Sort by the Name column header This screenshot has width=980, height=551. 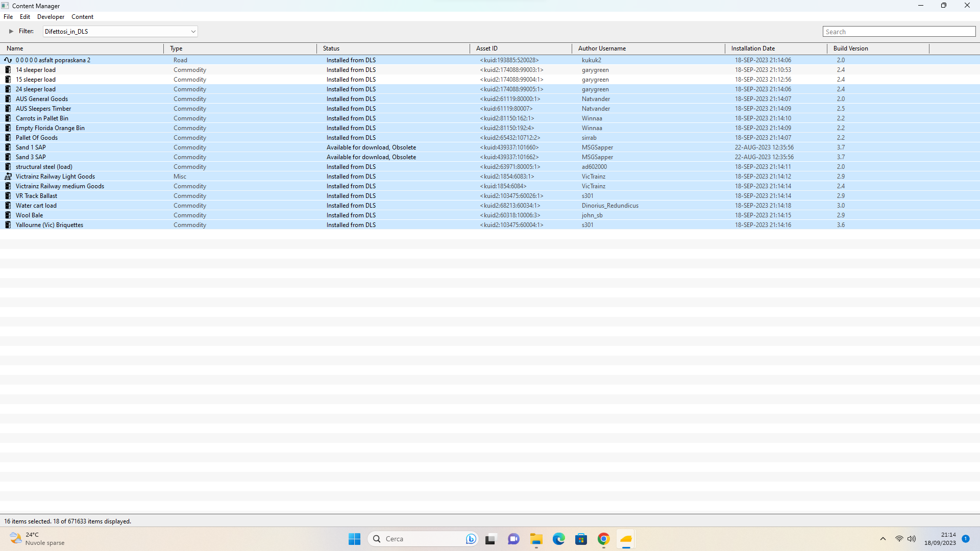(82, 48)
